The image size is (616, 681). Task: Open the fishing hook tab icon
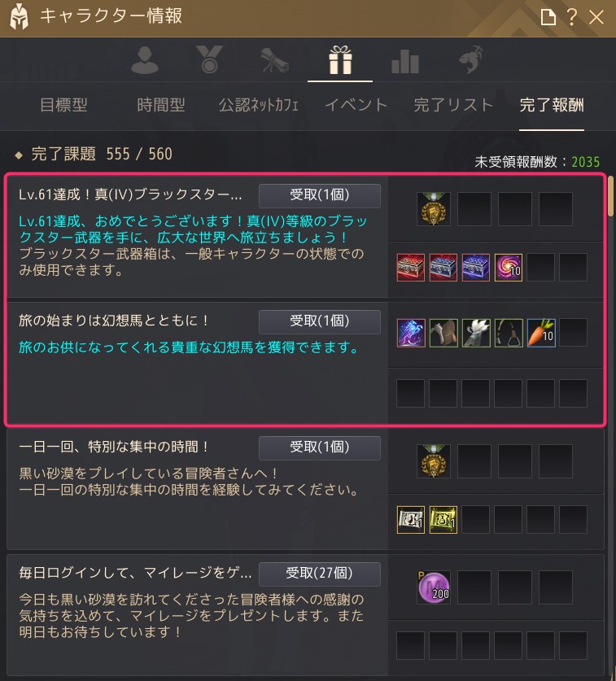[471, 59]
